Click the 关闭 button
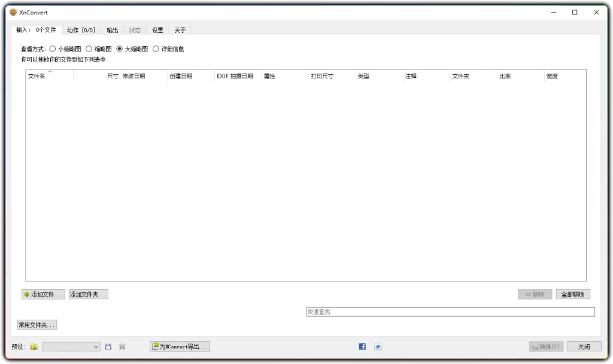 coord(584,347)
